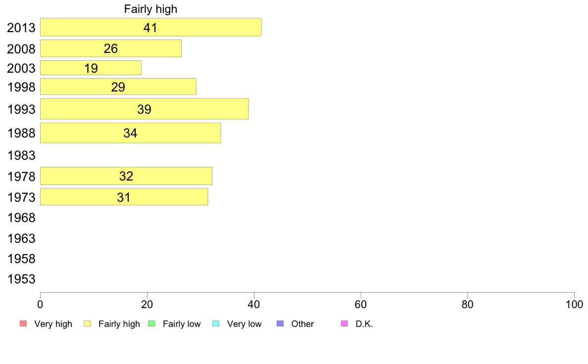Select the 1973 bar showing 31

[x=124, y=197]
